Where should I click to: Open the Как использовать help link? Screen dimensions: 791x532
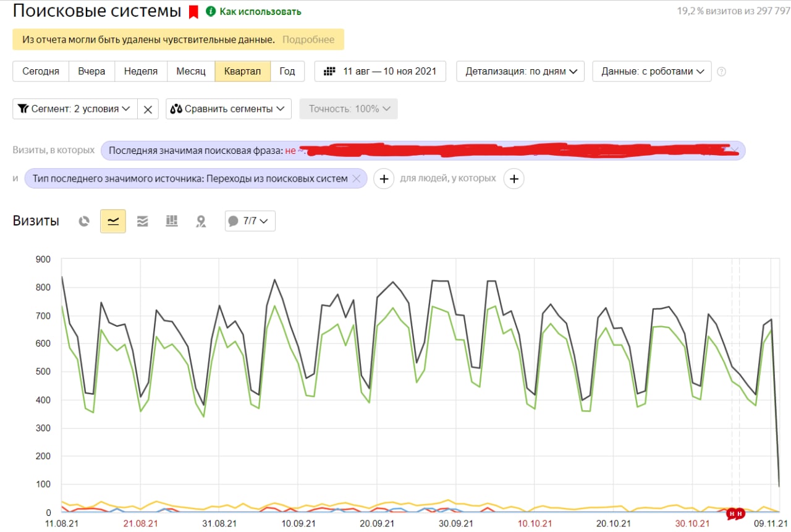(x=260, y=11)
